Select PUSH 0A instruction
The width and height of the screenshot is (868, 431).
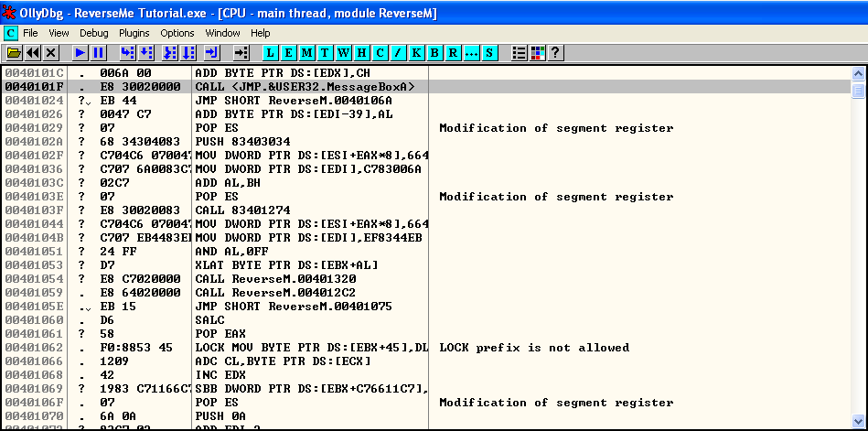[x=220, y=416]
